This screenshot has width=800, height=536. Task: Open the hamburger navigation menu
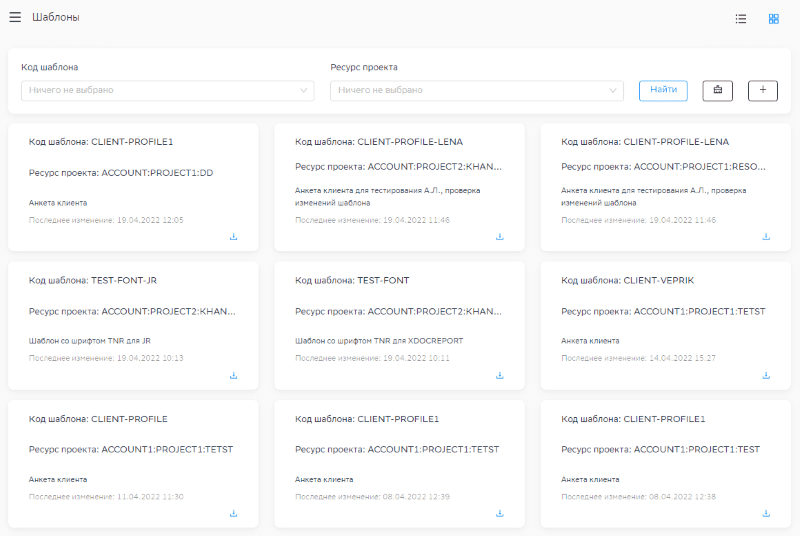tap(15, 18)
